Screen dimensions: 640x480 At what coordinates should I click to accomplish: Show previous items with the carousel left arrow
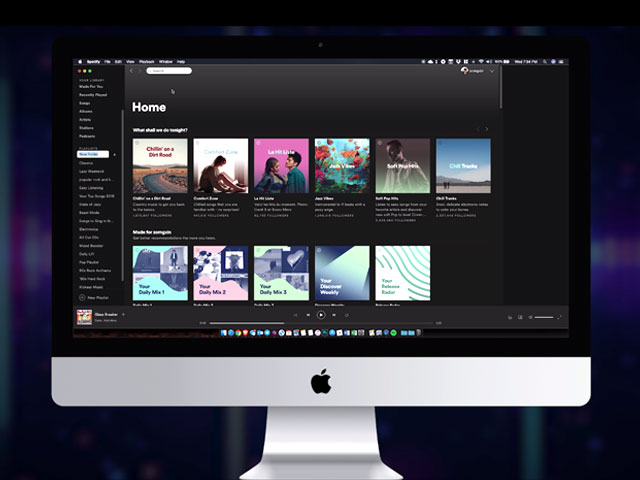[478, 129]
